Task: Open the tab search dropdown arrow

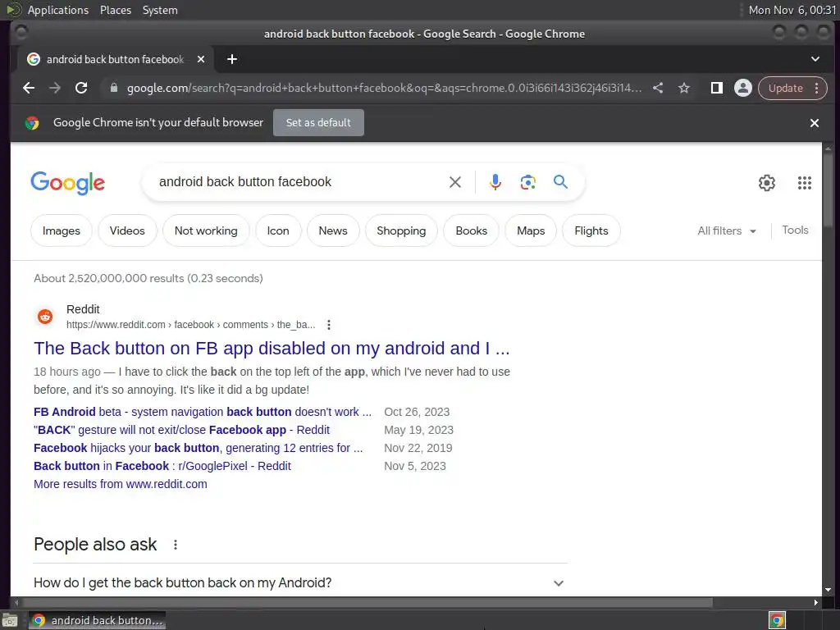Action: point(815,59)
